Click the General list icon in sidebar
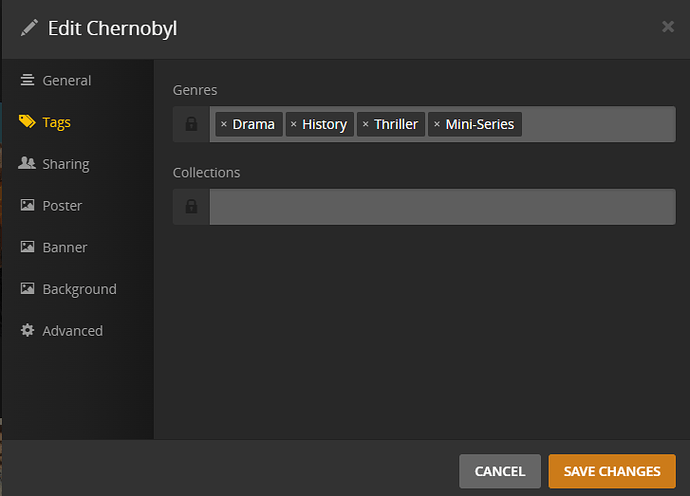 (x=27, y=80)
